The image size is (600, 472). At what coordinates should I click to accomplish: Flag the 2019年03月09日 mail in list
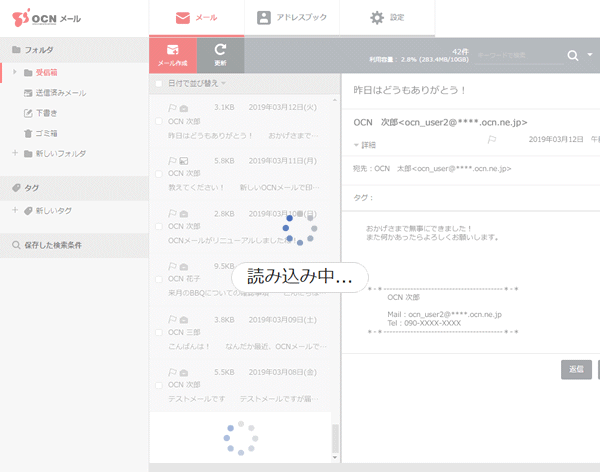click(x=172, y=319)
